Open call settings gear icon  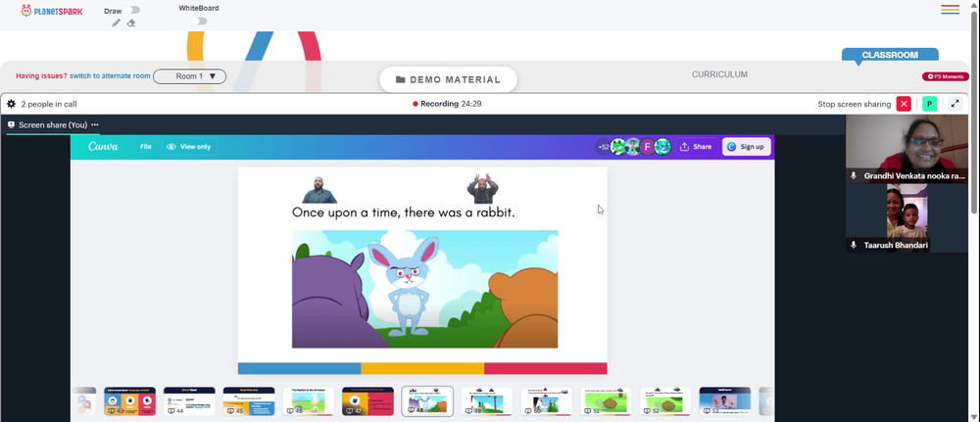click(11, 104)
